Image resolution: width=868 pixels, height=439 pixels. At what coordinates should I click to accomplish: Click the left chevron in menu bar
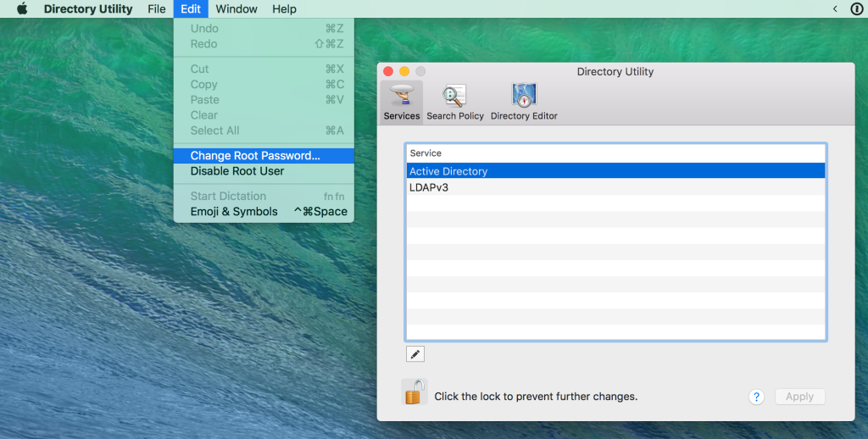click(835, 8)
